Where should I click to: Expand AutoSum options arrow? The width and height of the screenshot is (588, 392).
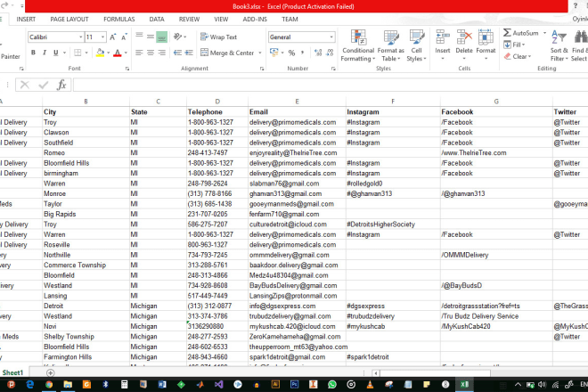(544, 33)
